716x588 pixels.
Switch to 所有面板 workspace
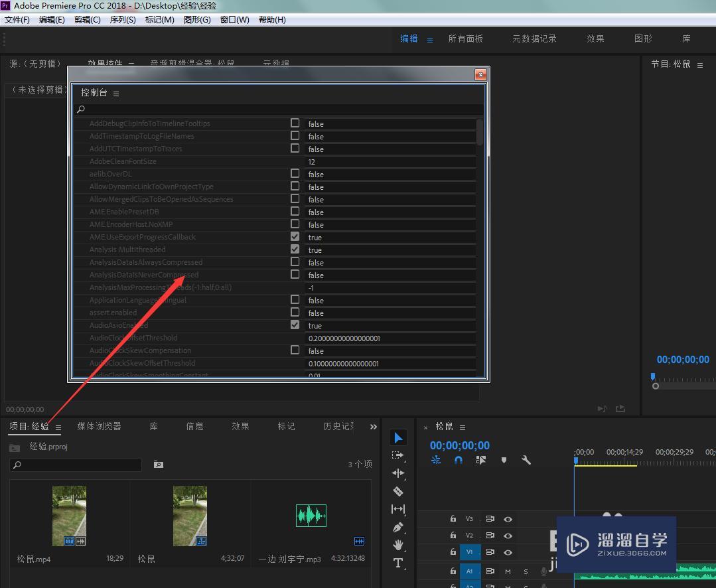465,38
